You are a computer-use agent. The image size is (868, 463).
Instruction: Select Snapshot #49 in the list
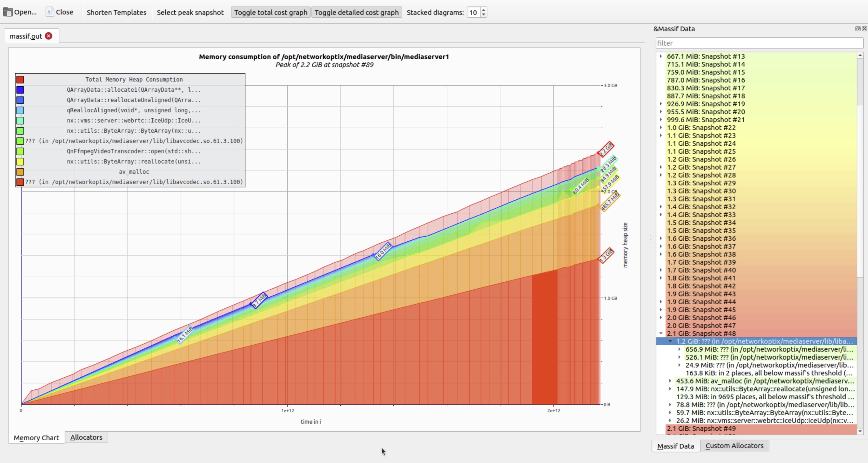(701, 428)
